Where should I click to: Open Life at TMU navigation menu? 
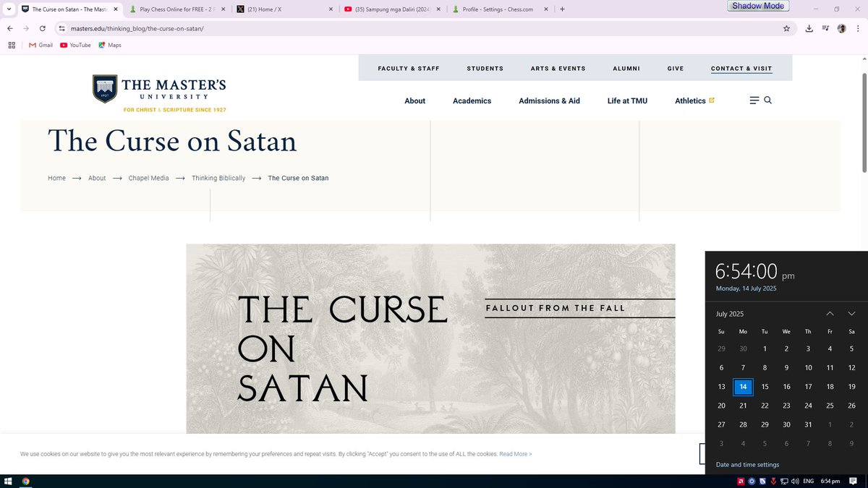point(628,101)
